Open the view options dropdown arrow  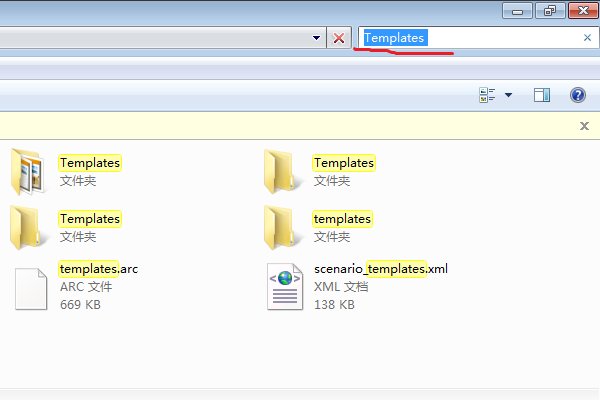pyautogui.click(x=508, y=95)
